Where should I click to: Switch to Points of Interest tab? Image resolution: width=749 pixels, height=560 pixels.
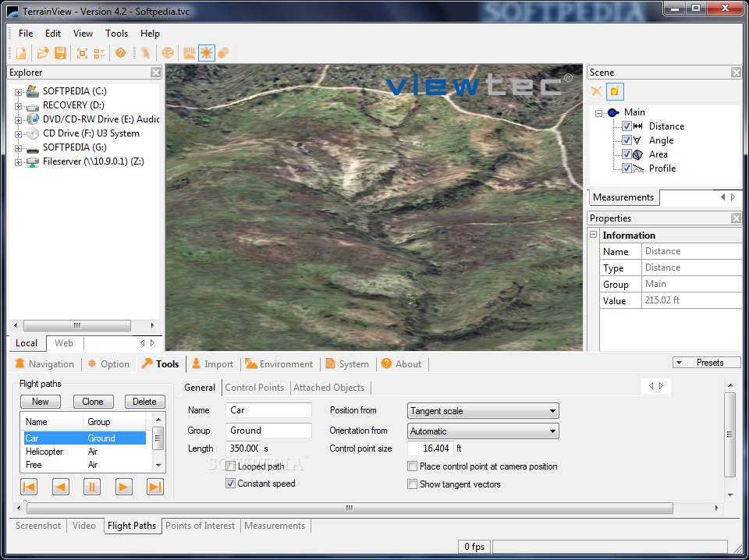point(201,526)
